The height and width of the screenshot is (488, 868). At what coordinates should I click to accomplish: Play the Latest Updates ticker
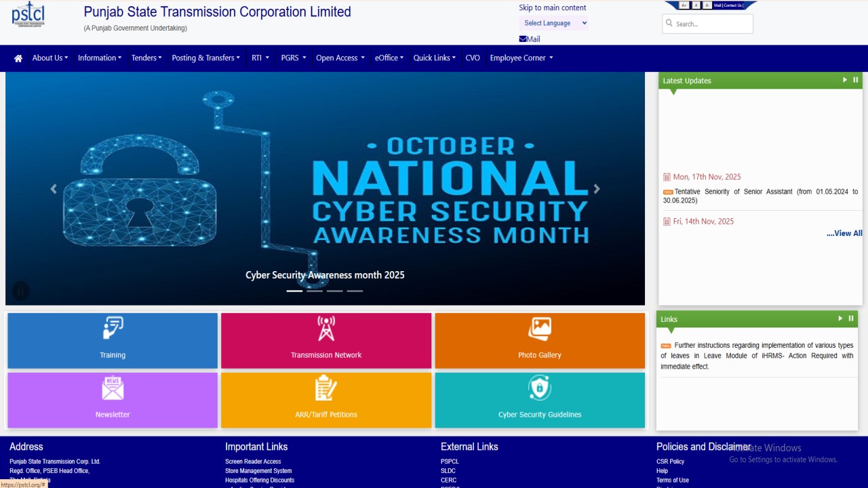845,80
